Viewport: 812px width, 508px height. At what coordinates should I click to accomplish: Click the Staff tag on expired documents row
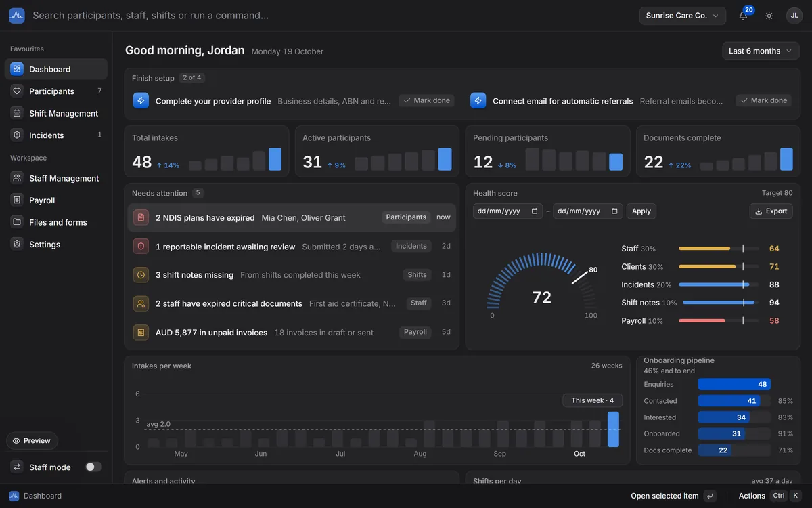point(419,303)
